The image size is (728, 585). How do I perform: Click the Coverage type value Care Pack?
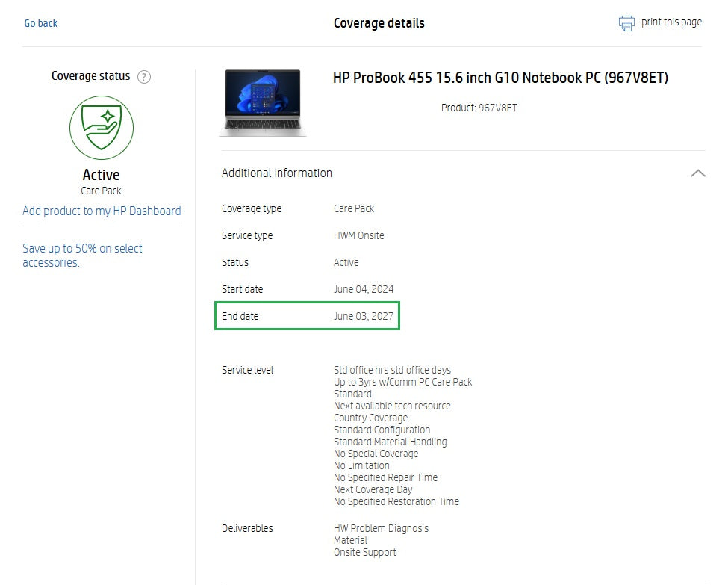coord(353,208)
